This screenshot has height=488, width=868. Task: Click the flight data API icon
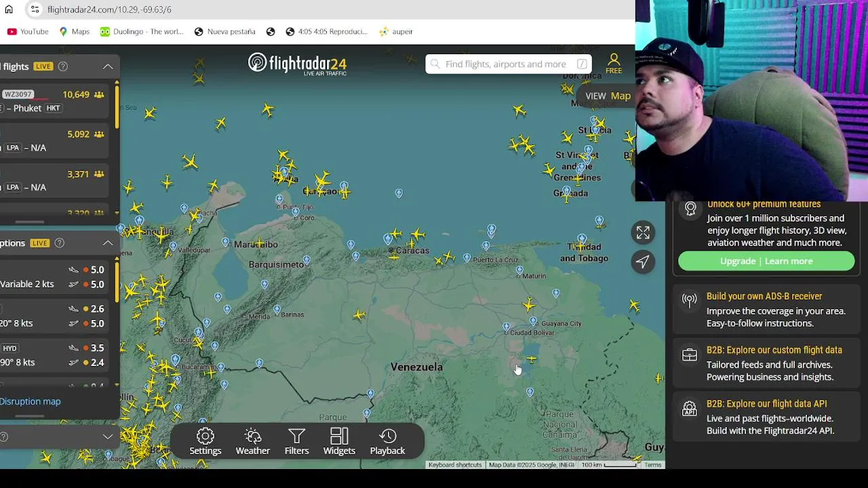click(x=689, y=409)
